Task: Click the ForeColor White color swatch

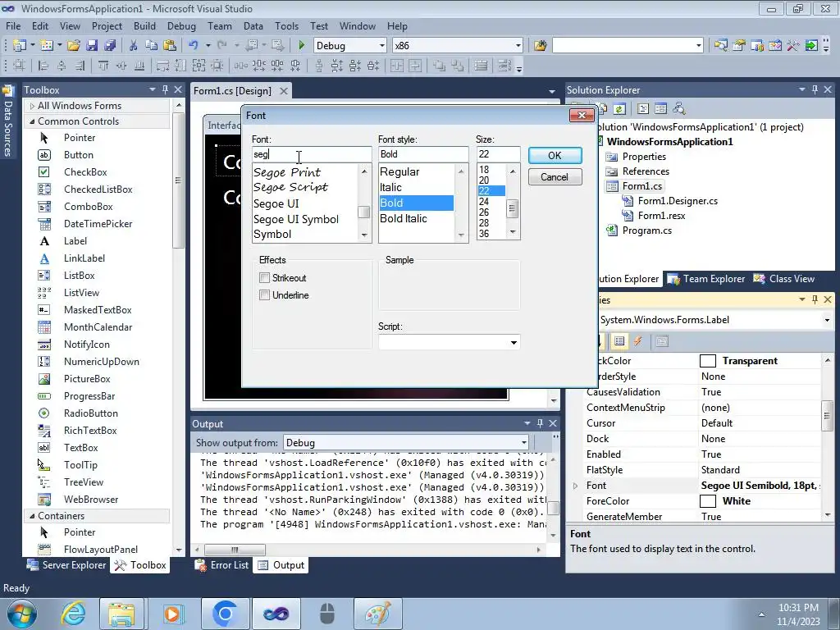Action: coord(708,501)
